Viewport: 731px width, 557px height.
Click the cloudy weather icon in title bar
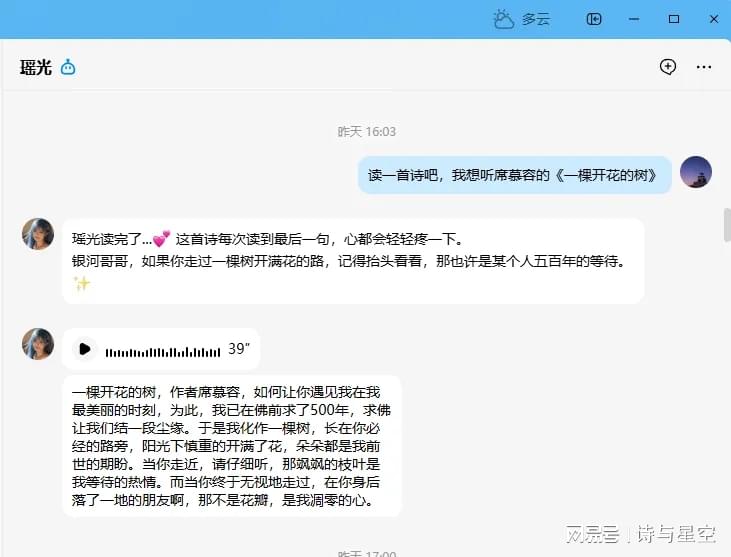point(503,19)
